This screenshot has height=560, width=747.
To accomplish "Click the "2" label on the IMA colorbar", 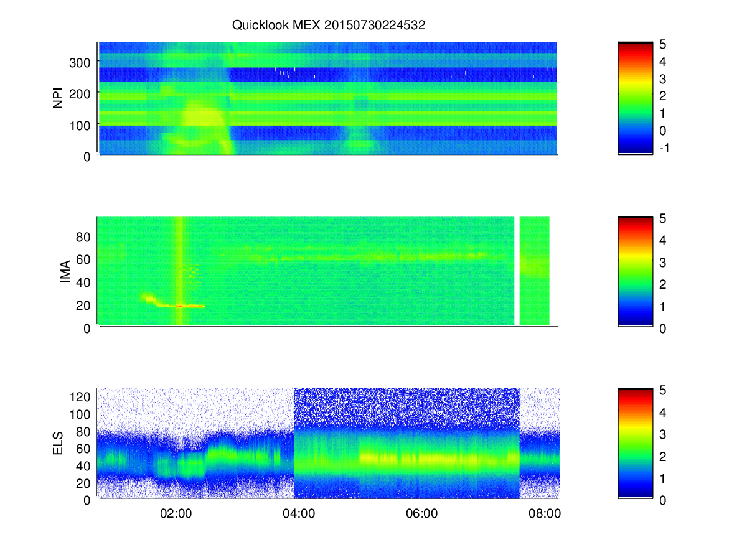I will coord(663,284).
